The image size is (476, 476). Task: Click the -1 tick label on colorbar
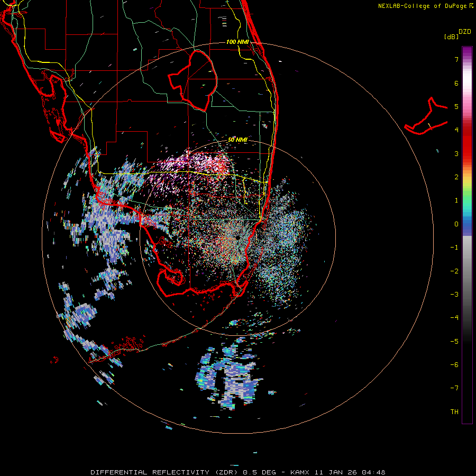(x=454, y=248)
